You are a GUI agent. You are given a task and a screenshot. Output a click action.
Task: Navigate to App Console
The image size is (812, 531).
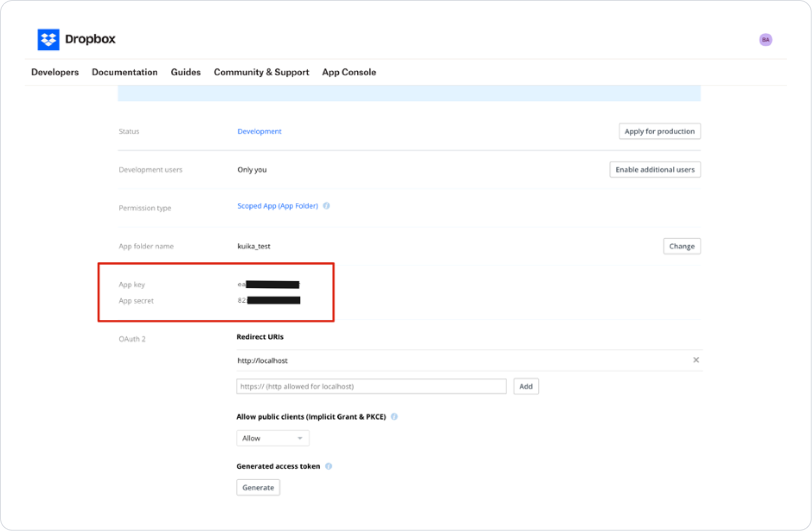click(349, 72)
